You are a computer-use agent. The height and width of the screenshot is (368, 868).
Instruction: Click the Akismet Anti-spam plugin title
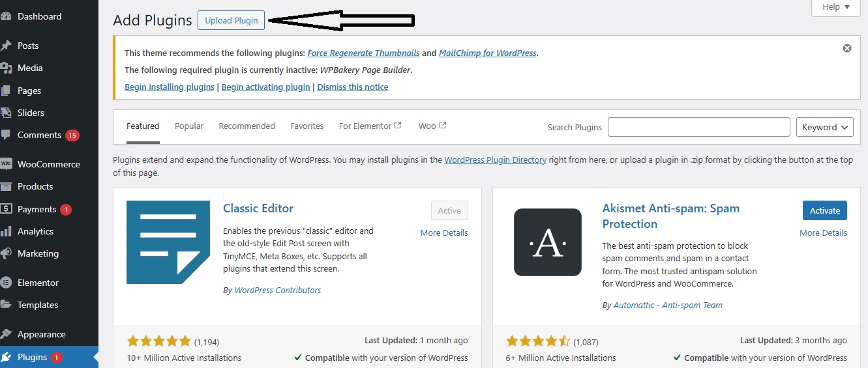point(671,216)
